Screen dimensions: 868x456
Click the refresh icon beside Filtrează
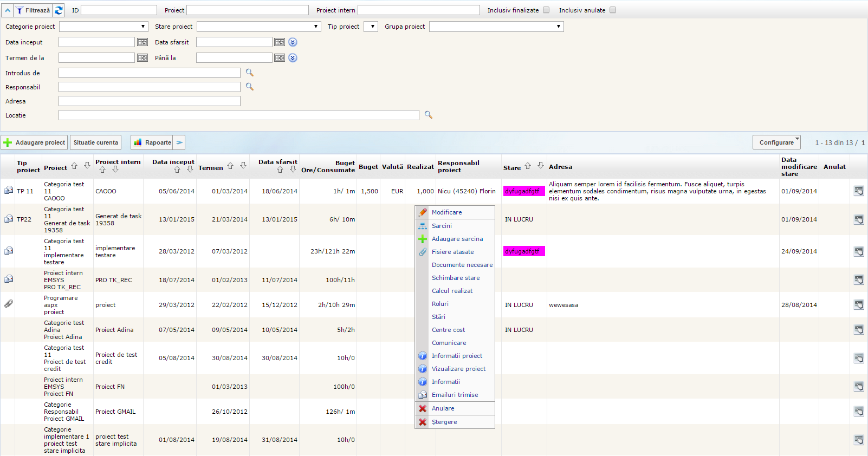pos(59,10)
